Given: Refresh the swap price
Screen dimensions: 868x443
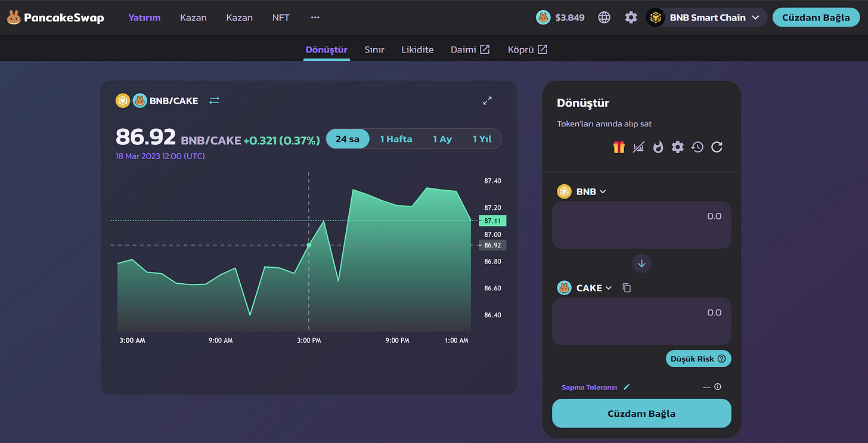Looking at the screenshot, I should (717, 147).
